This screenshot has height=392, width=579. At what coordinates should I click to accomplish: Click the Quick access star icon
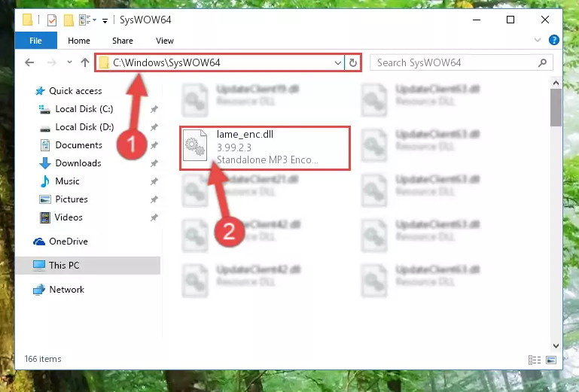39,91
